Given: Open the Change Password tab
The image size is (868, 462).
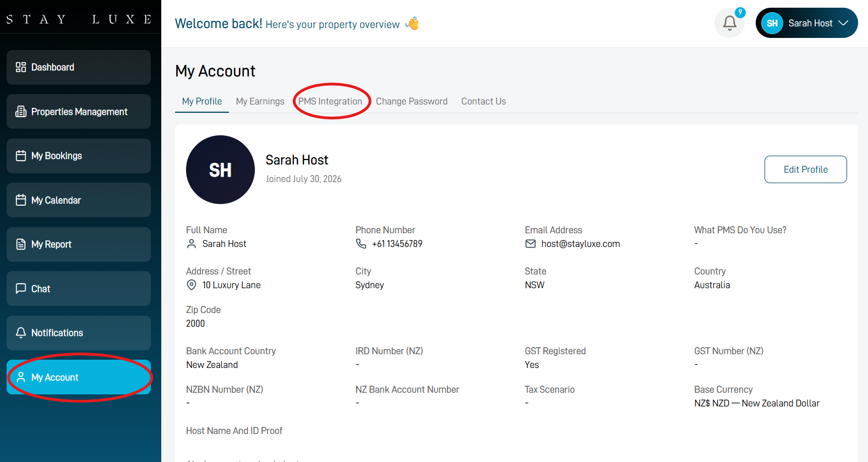Looking at the screenshot, I should coord(412,101).
